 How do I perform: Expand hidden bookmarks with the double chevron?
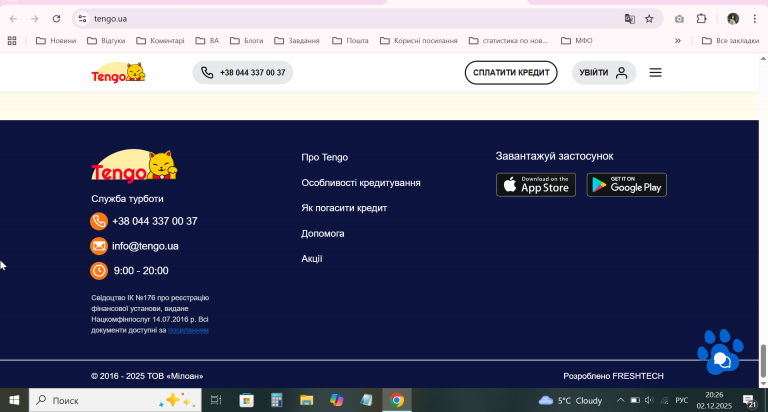pyautogui.click(x=678, y=41)
